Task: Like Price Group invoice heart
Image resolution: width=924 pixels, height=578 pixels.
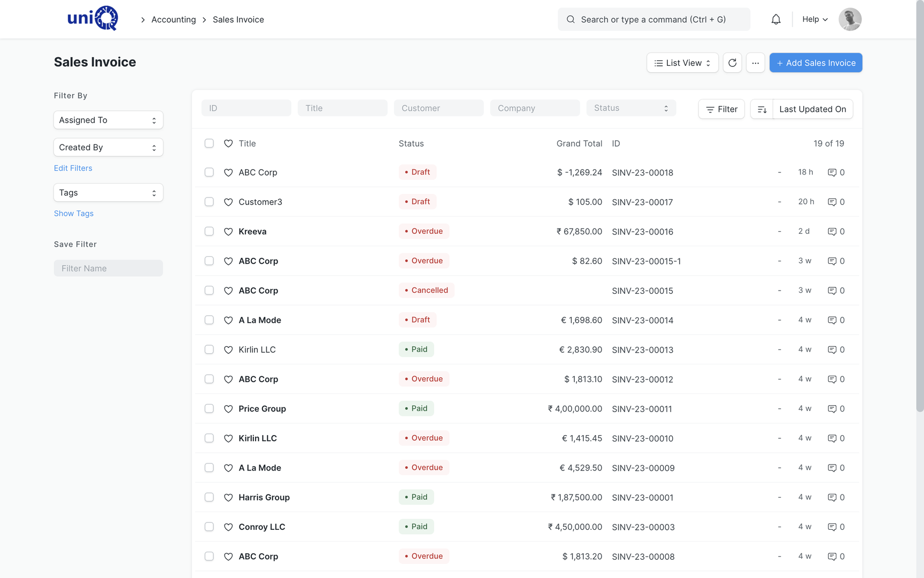Action: pos(228,408)
